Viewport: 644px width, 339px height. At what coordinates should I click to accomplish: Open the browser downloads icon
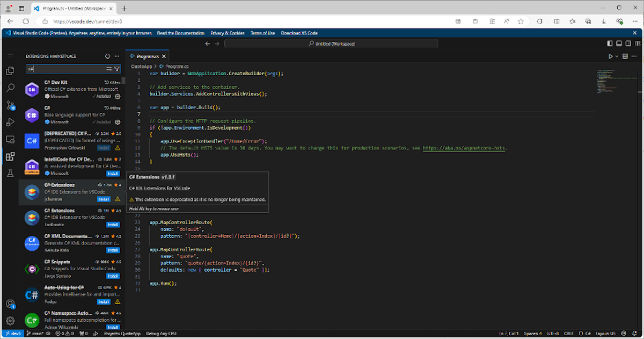pyautogui.click(x=604, y=21)
